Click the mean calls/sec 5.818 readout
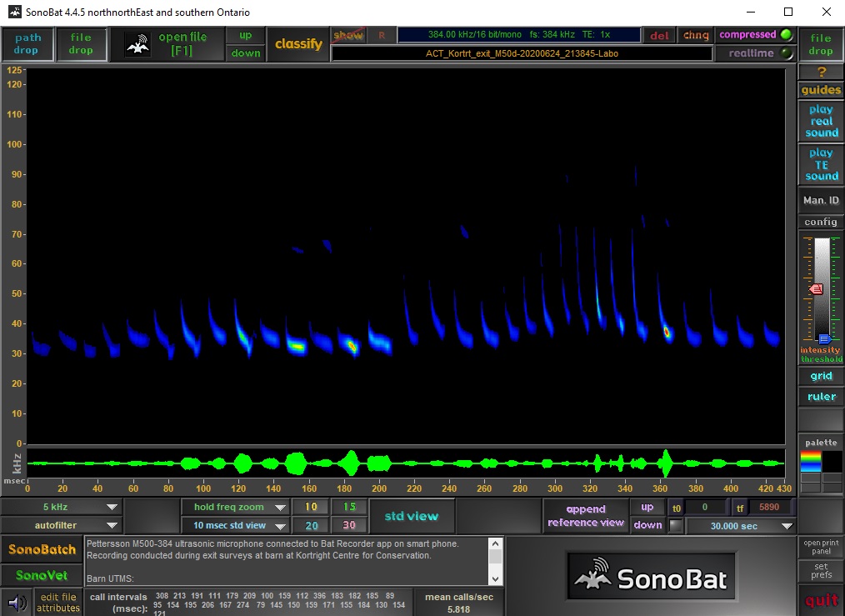Viewport: 845px width, 616px height. coord(458,603)
